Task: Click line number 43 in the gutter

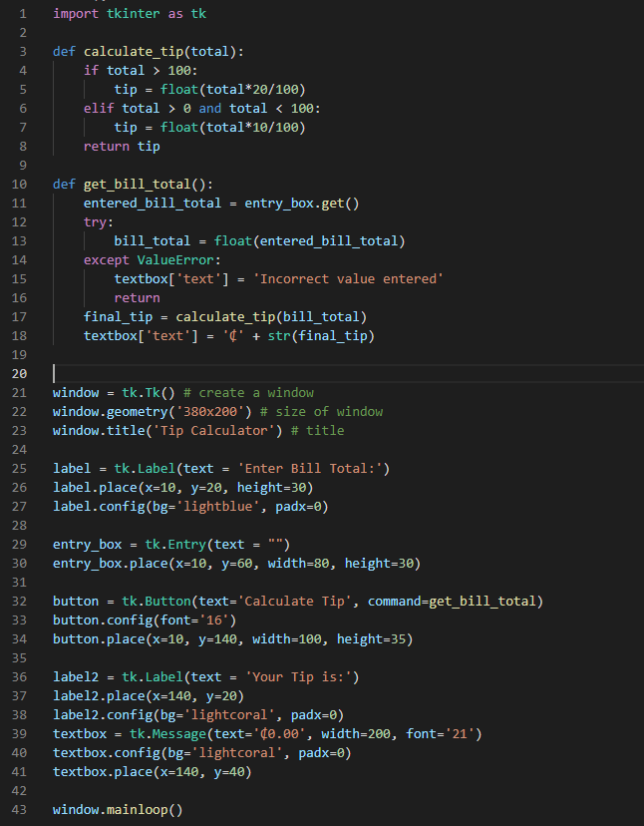Action: (19, 810)
